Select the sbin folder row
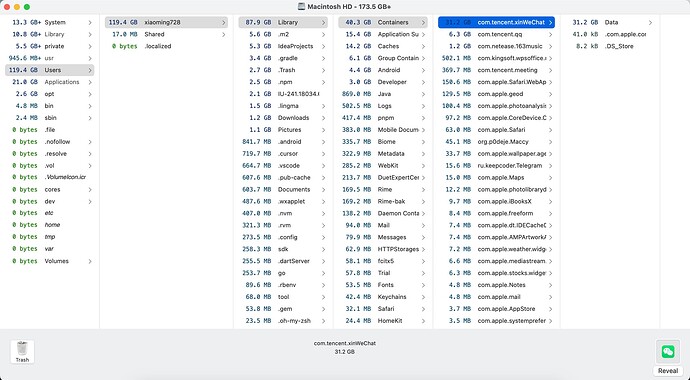690x380 pixels. coord(50,118)
